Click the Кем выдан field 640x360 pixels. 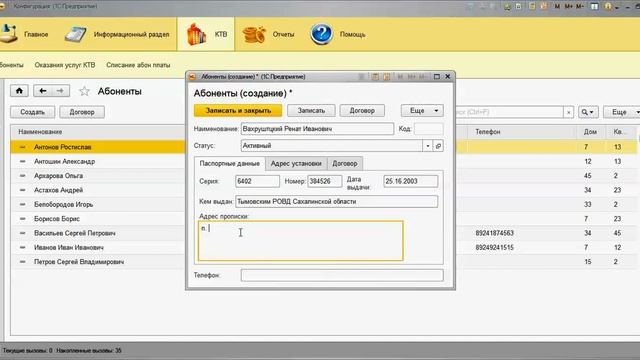(336, 202)
